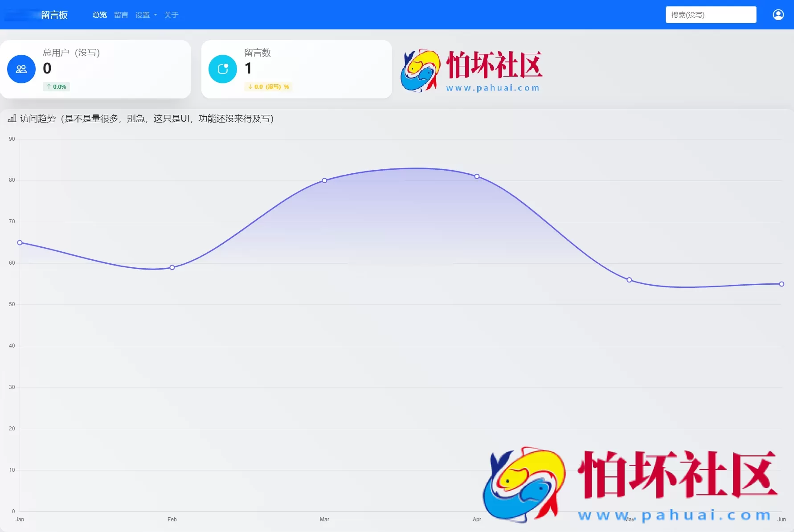This screenshot has width=794, height=532.
Task: Click the green 0.0% growth badge
Action: pyautogui.click(x=56, y=86)
